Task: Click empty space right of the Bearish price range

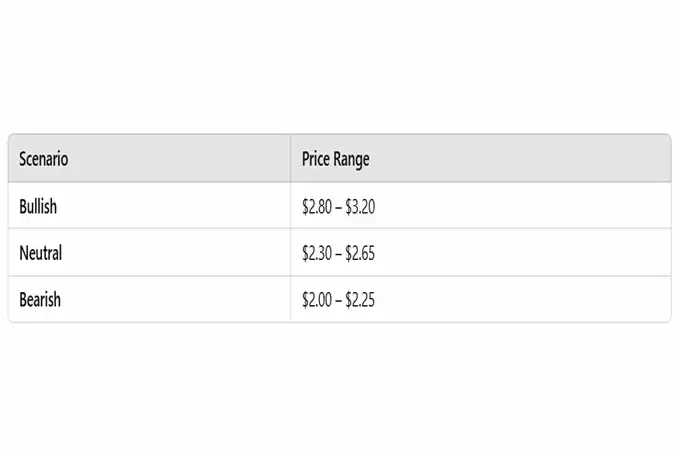Action: coord(520,299)
